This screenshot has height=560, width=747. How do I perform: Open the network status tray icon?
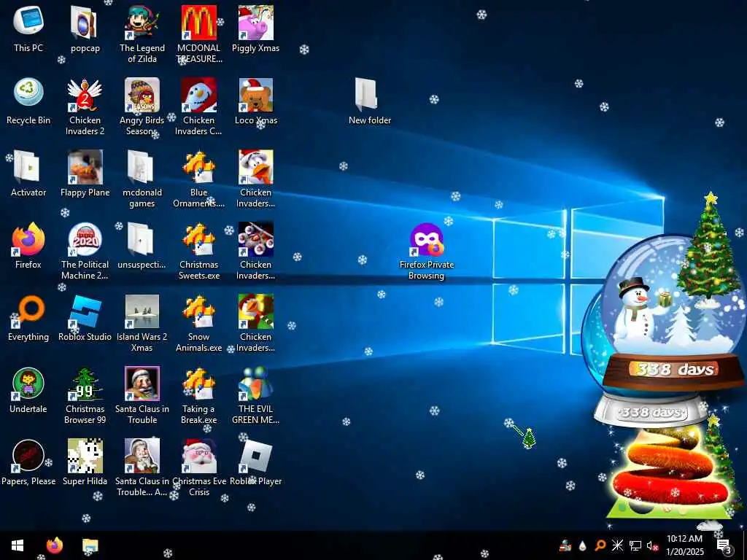click(x=635, y=545)
